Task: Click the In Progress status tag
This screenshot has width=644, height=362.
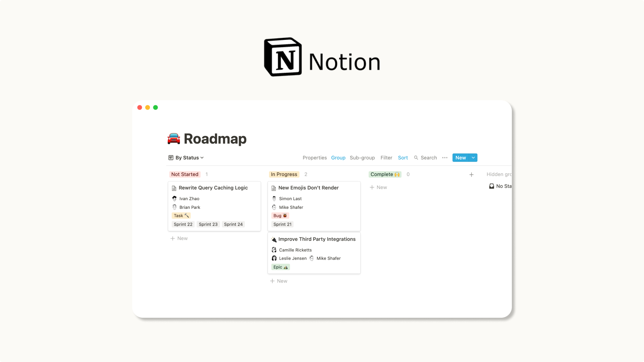Action: (x=284, y=174)
